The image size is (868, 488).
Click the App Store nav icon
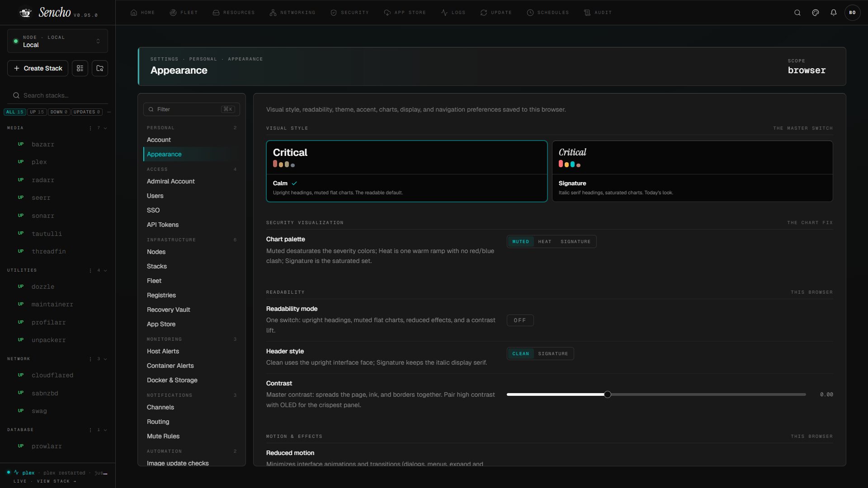(x=387, y=13)
